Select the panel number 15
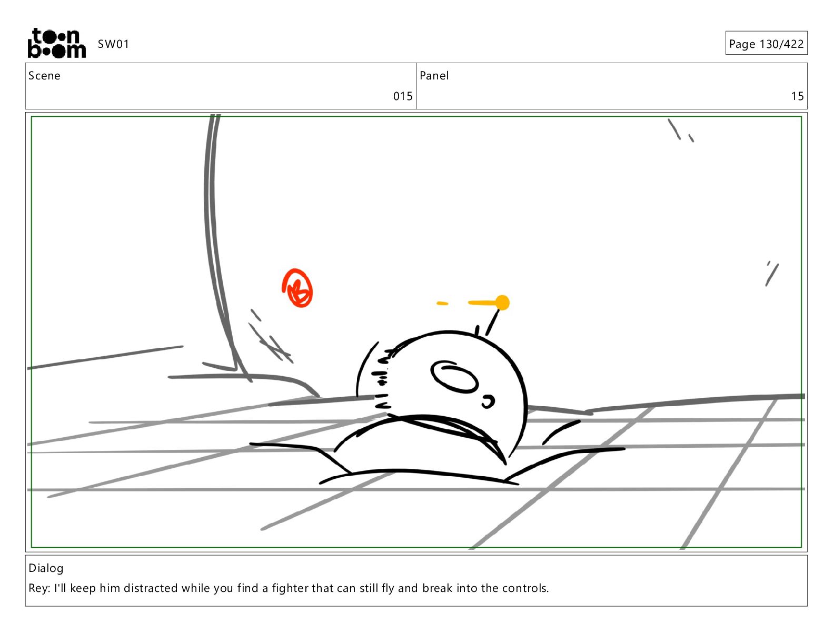The width and height of the screenshot is (834, 644). click(x=797, y=96)
